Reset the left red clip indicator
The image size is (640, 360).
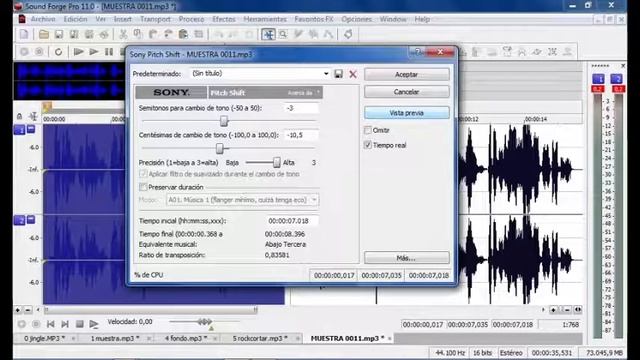(598, 89)
